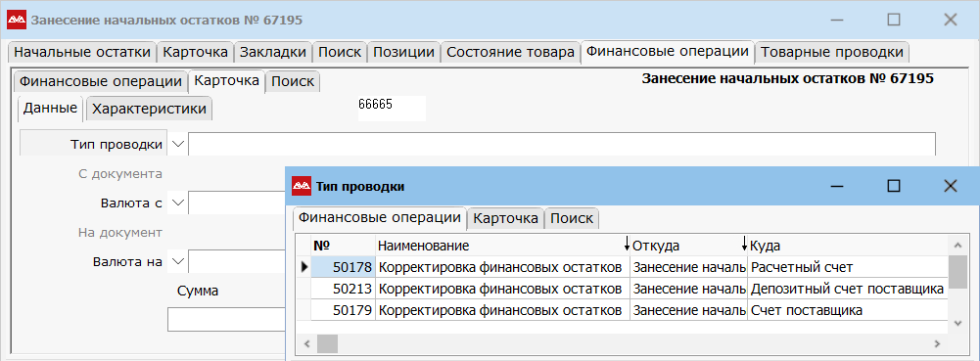
Task: Click the horizontal scrollbar thumb in the grid
Action: (327, 343)
